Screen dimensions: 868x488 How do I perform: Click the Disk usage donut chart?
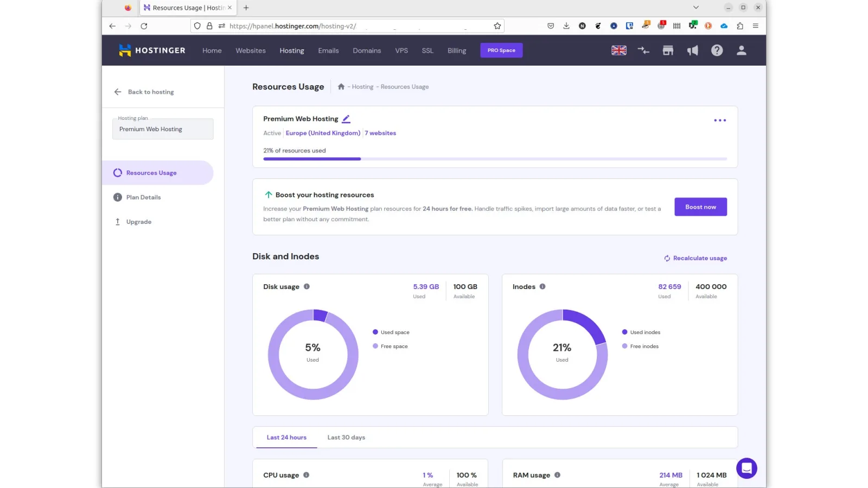pyautogui.click(x=313, y=355)
